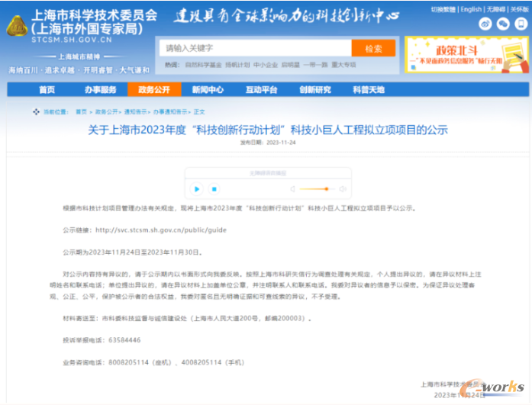Open the 互动平台 navigation item
This screenshot has height=405, width=532.
click(x=261, y=89)
